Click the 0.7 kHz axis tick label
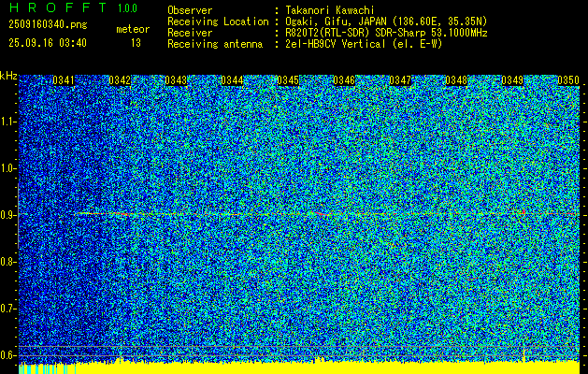588x374 pixels. pyautogui.click(x=7, y=309)
